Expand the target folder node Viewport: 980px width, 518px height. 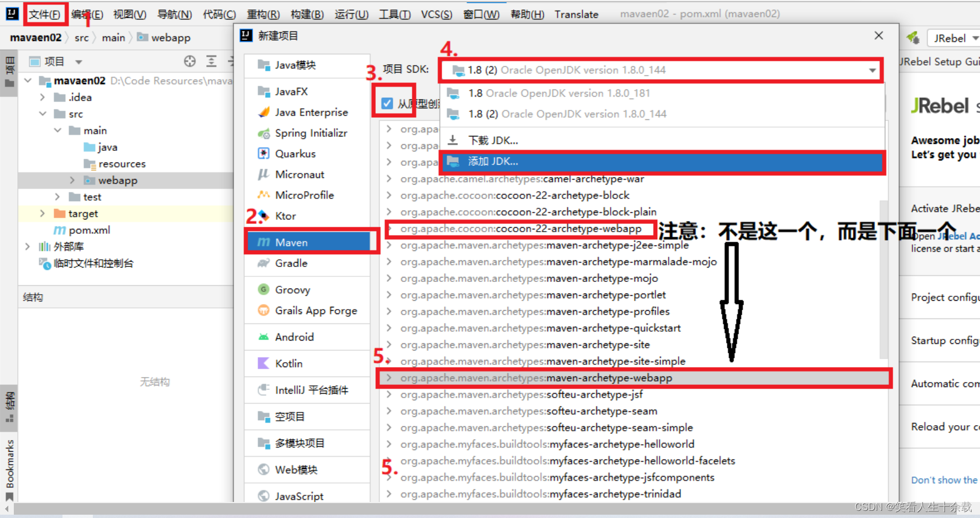click(x=43, y=213)
